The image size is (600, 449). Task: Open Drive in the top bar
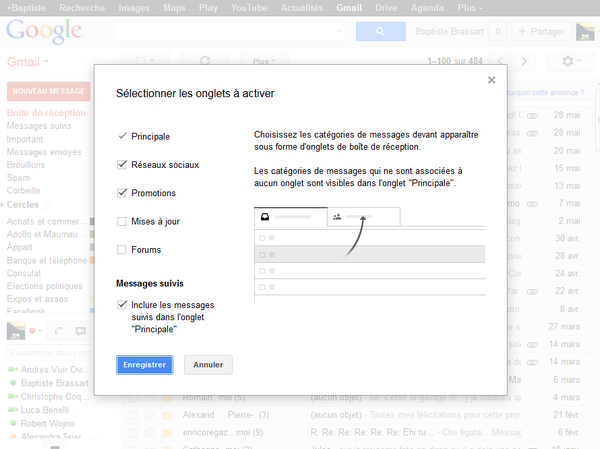(x=386, y=8)
